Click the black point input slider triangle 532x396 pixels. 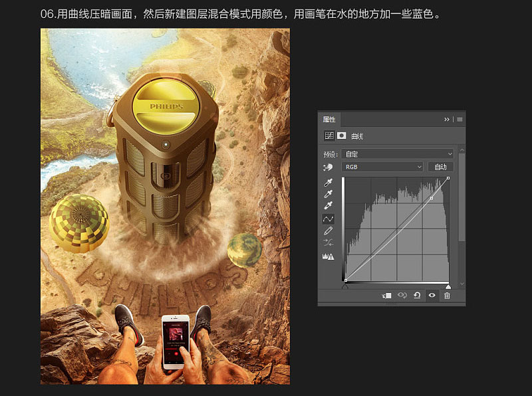tap(345, 287)
